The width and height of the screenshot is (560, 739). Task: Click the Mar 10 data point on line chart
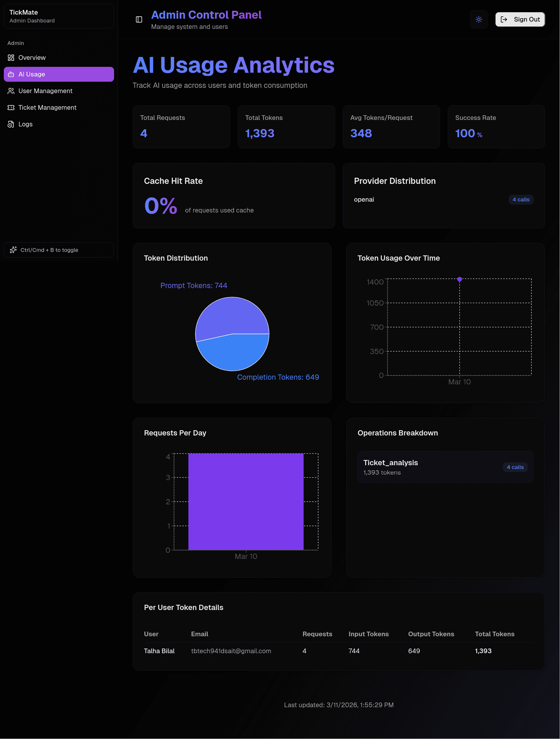459,279
